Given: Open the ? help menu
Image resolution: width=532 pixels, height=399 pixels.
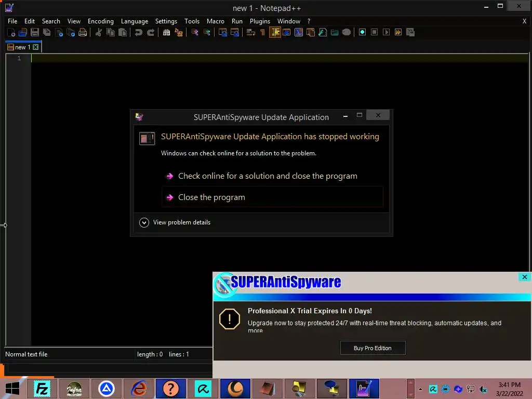Looking at the screenshot, I should point(309,21).
